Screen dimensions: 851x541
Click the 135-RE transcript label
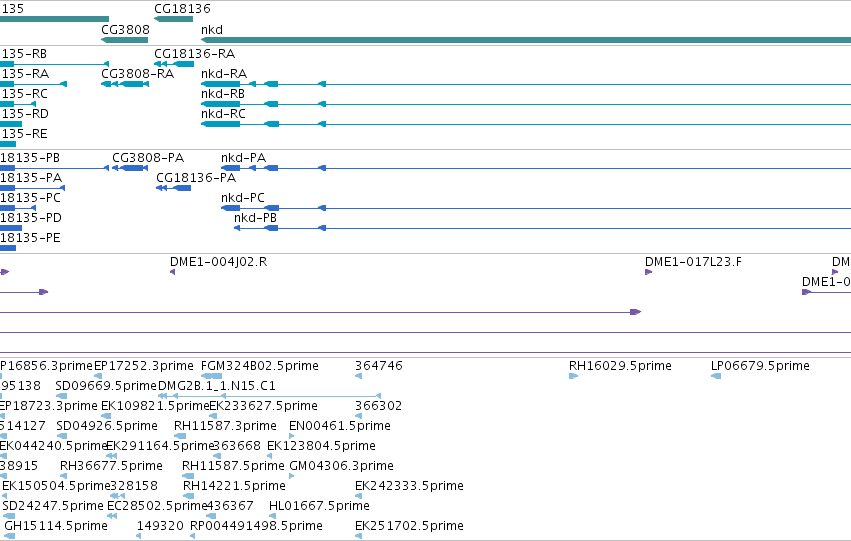24,134
